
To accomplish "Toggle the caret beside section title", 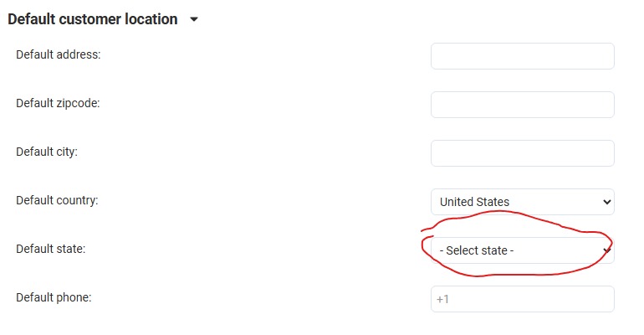I will click(x=194, y=19).
